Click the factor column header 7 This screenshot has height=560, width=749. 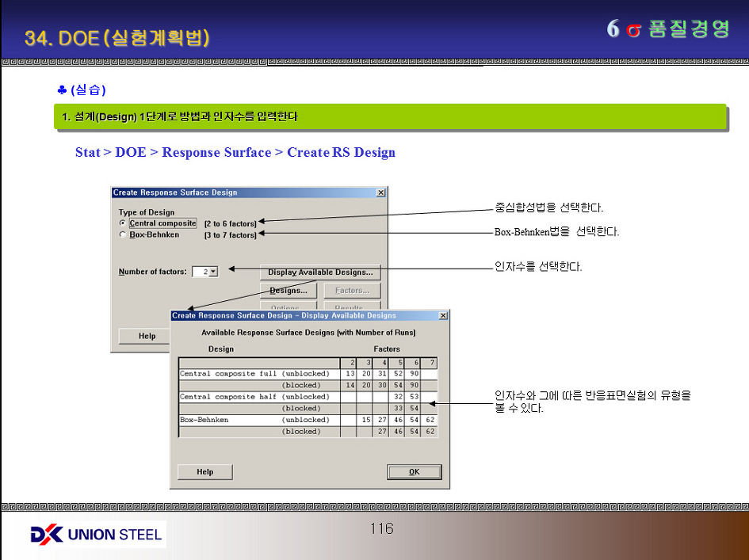point(430,363)
